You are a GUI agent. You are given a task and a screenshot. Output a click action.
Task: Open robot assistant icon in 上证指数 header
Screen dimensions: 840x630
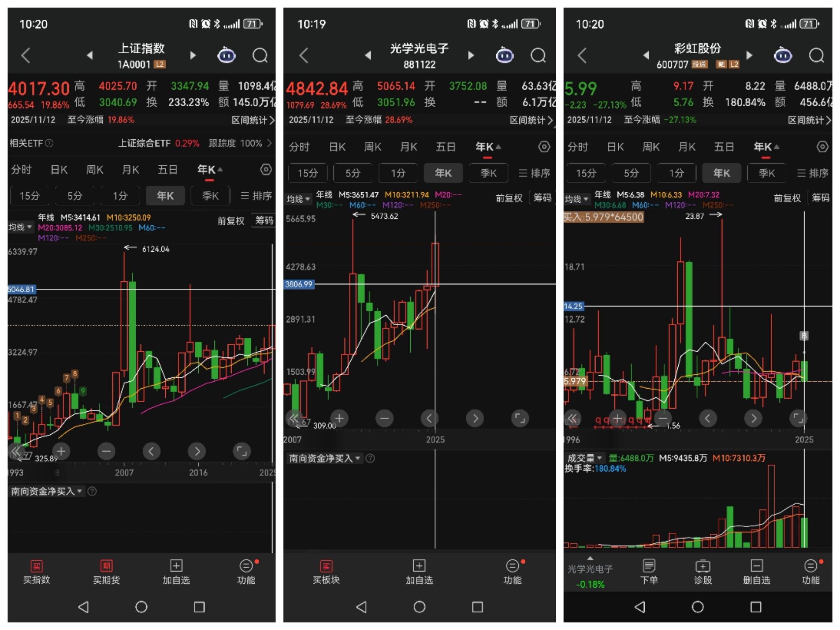point(226,55)
